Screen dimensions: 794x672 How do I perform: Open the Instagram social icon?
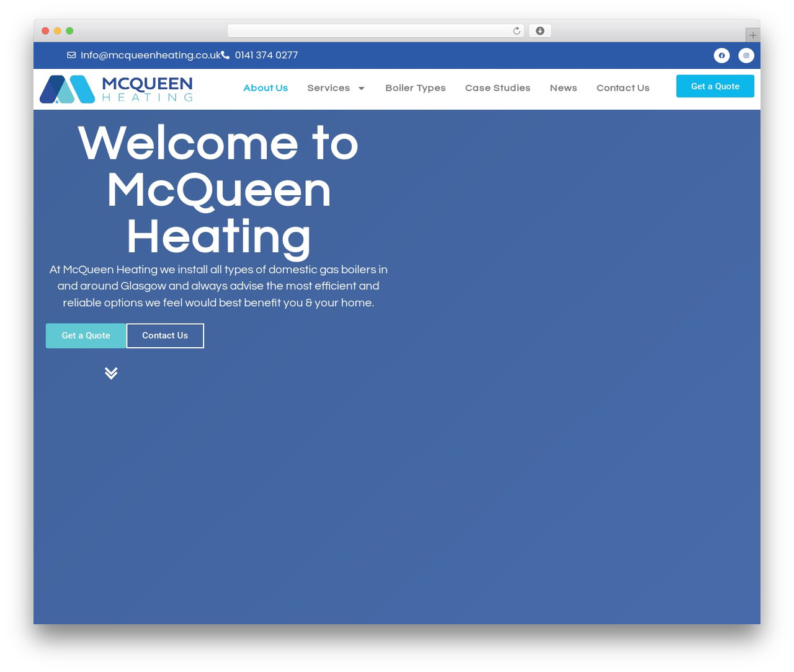(746, 55)
